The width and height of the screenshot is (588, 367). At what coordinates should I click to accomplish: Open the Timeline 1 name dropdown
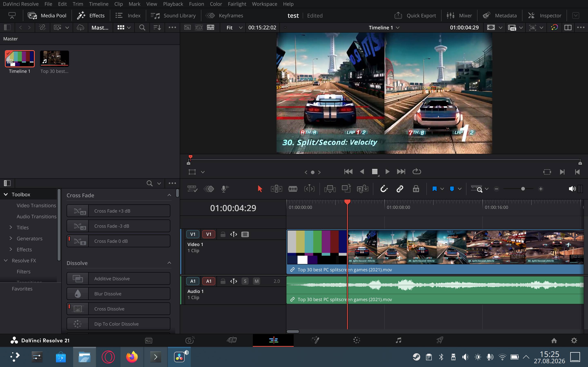[384, 28]
